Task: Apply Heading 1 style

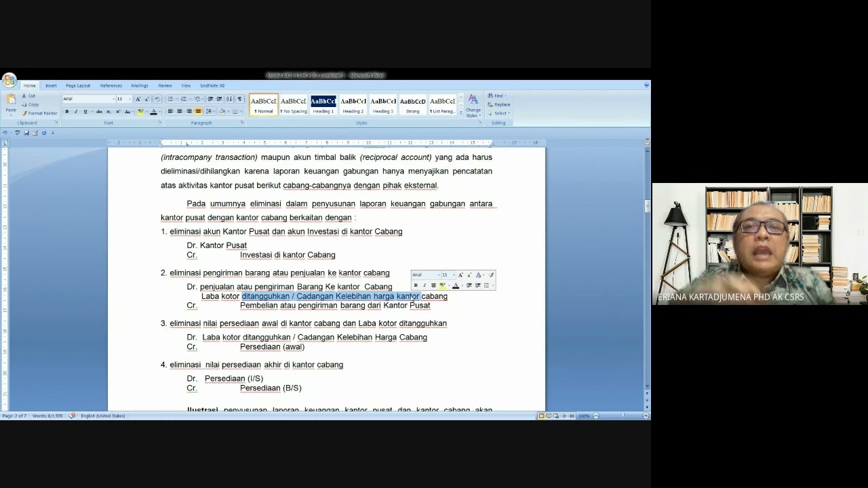Action: [323, 104]
